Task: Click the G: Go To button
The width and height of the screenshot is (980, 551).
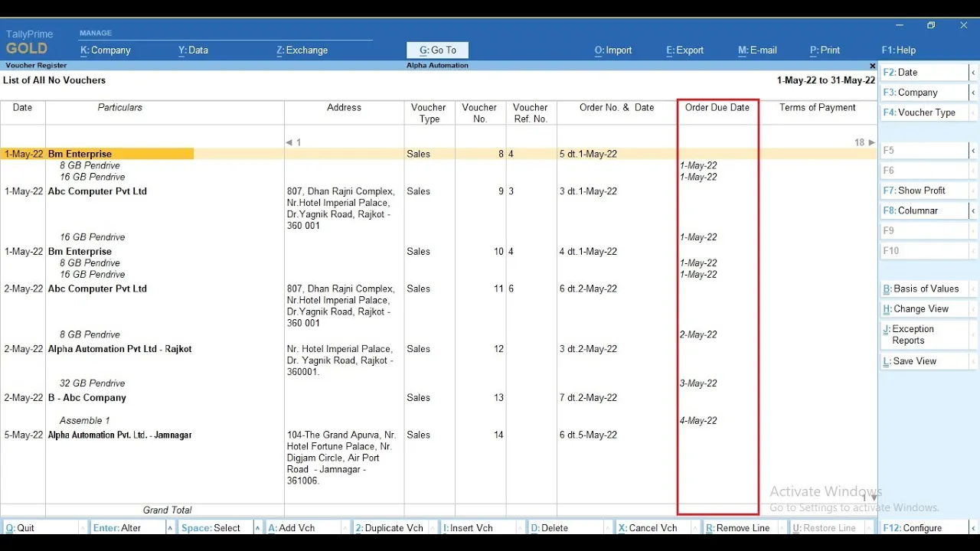Action: tap(437, 51)
